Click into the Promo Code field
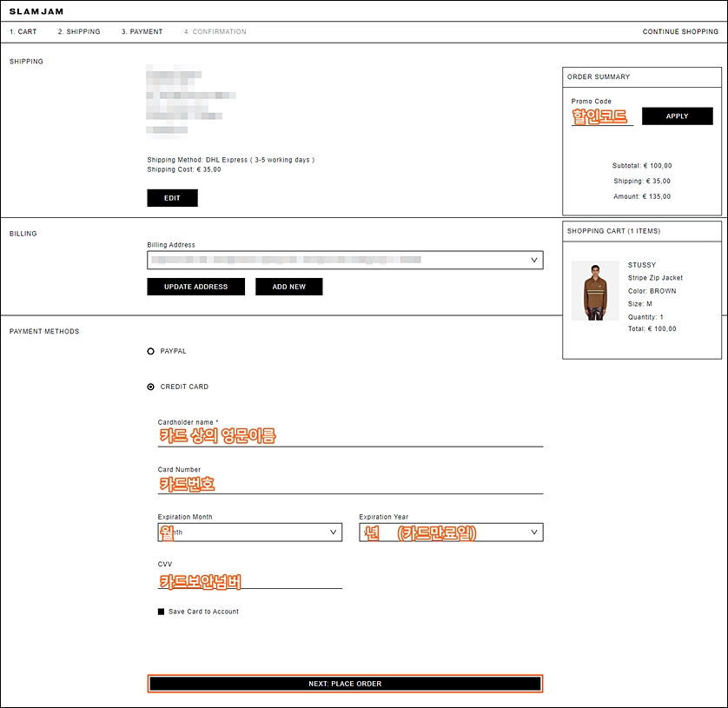The height and width of the screenshot is (708, 728). (602, 116)
